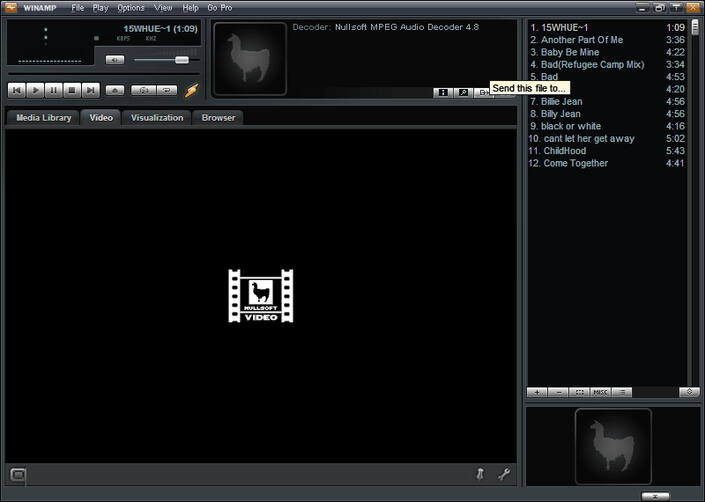705x502 pixels.
Task: Mute audio with the speaker button
Action: pos(115,60)
